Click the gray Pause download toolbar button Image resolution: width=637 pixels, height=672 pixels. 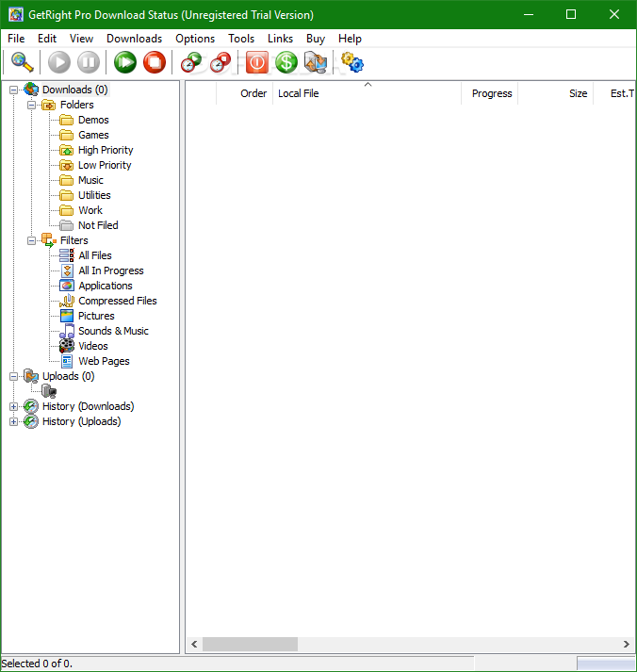89,62
